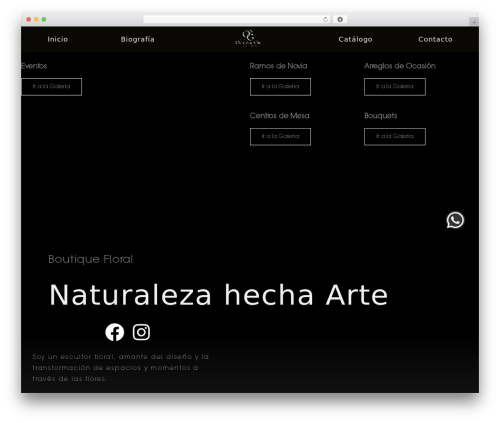This screenshot has height=423, width=500.
Task: Click Ir a la Galería under Ramos de Novia
Action: point(280,87)
